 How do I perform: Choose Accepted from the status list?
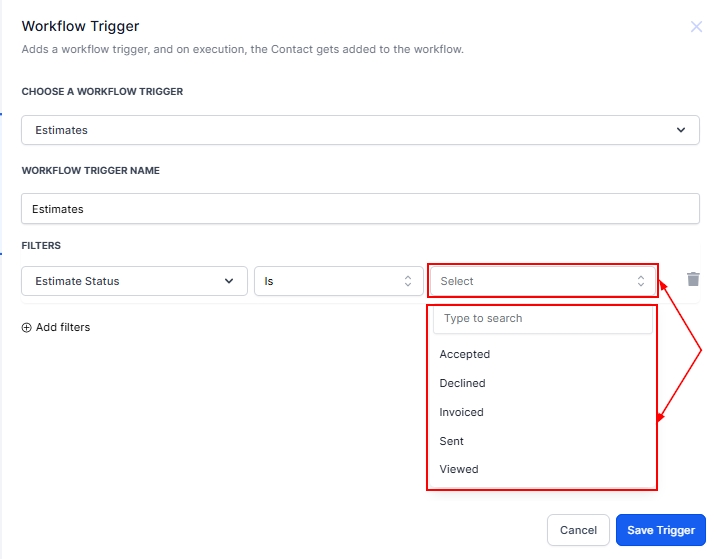click(x=465, y=354)
